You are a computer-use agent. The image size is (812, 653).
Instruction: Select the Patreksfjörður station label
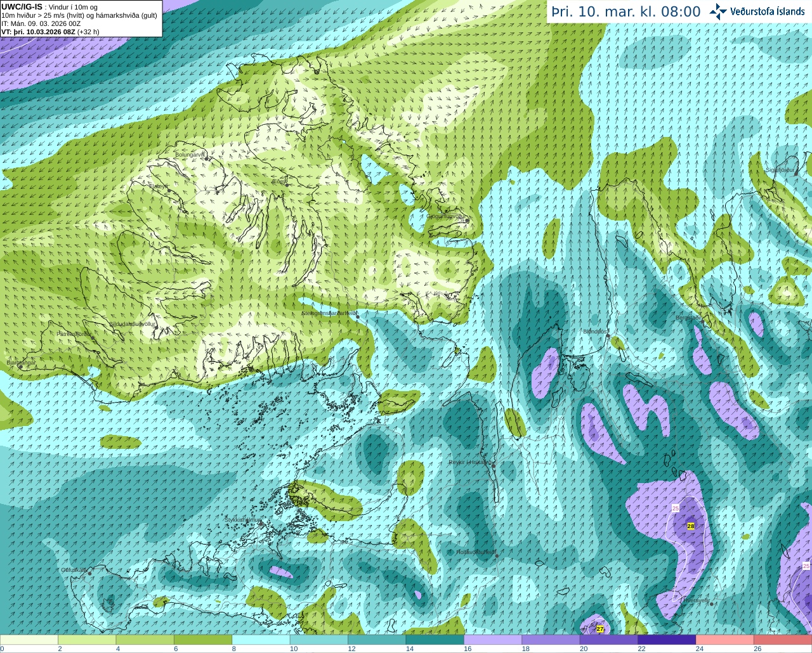74,334
